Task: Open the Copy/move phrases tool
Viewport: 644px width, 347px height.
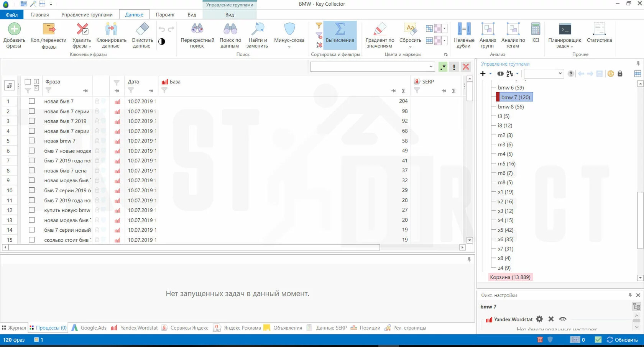Action: (49, 35)
